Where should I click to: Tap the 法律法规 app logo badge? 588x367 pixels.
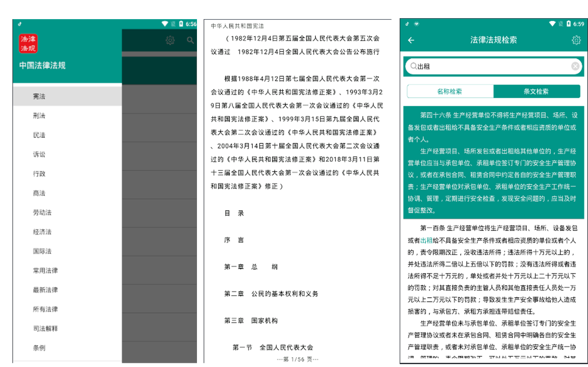28,42
